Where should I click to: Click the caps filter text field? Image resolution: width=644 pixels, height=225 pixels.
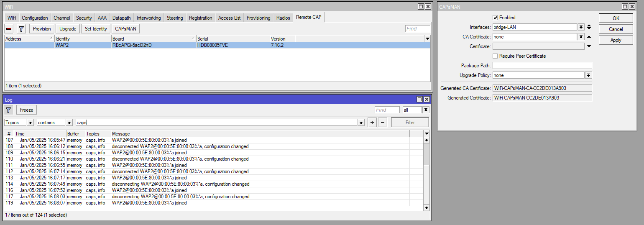(216, 123)
